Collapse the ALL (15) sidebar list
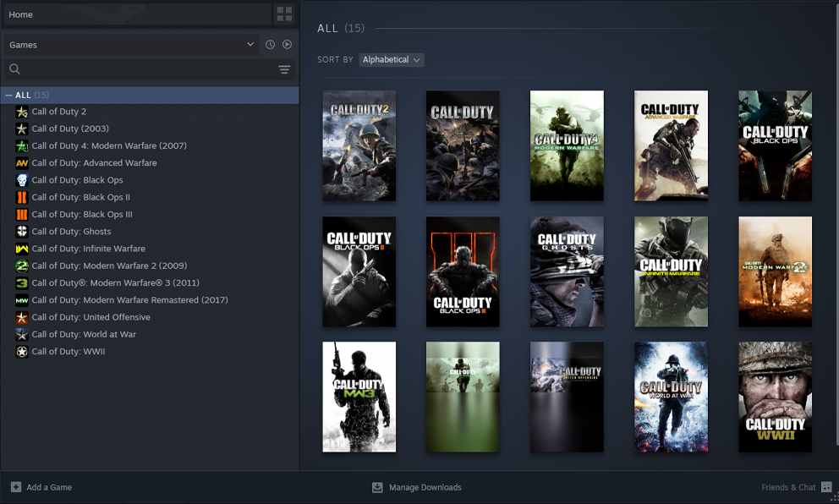 click(8, 95)
